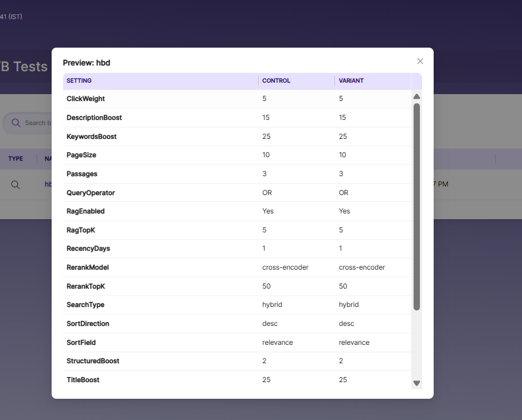Click the search magnifier icon in the background search box
The width and height of the screenshot is (522, 420).
(16, 123)
